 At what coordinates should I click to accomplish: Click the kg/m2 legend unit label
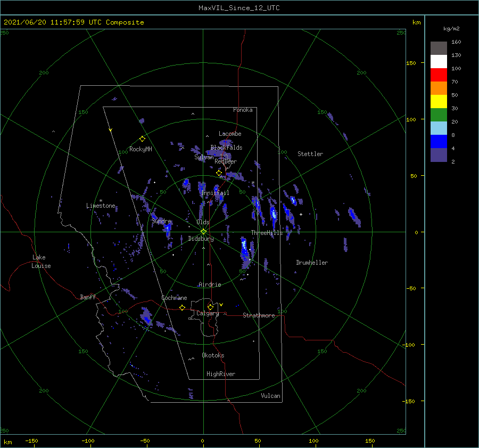point(451,29)
